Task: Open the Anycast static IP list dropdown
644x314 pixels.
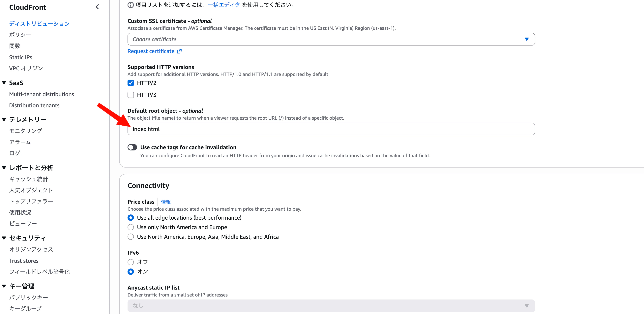Action: pyautogui.click(x=331, y=306)
